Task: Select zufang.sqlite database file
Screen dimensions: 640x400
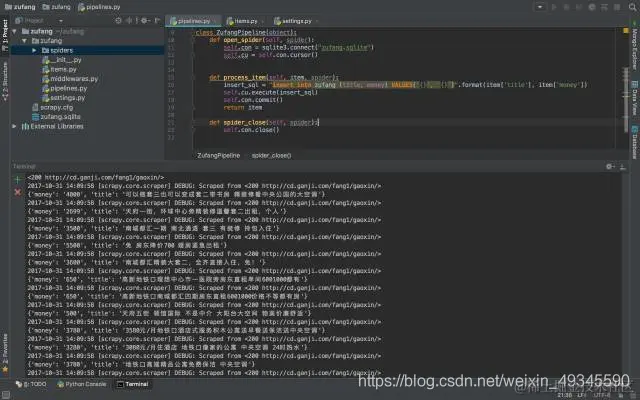Action: coord(56,117)
